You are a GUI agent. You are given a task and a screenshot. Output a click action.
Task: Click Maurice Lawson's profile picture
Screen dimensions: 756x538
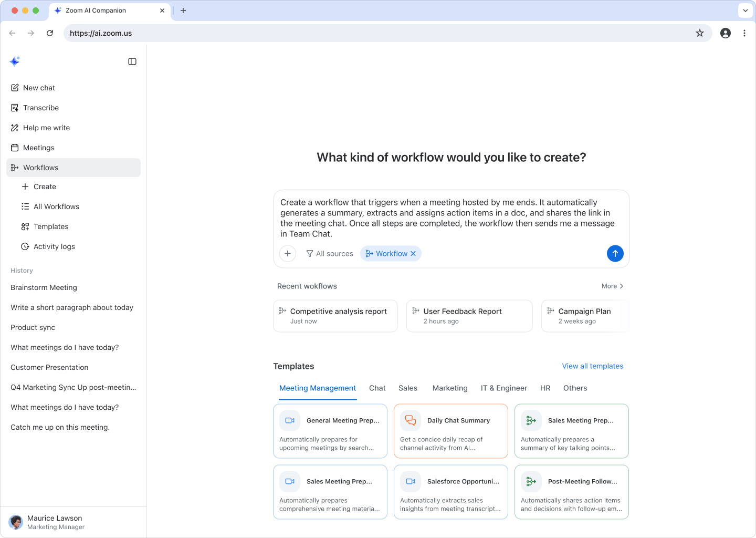coord(15,522)
